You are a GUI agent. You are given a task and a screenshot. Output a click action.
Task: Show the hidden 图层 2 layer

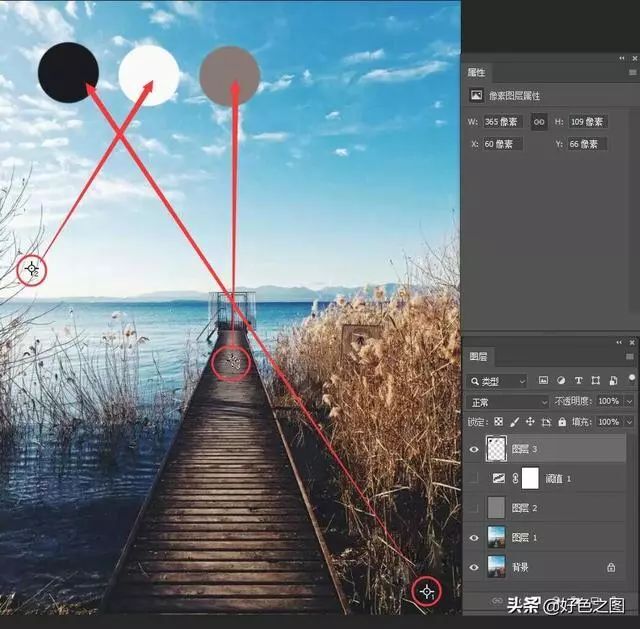click(474, 508)
